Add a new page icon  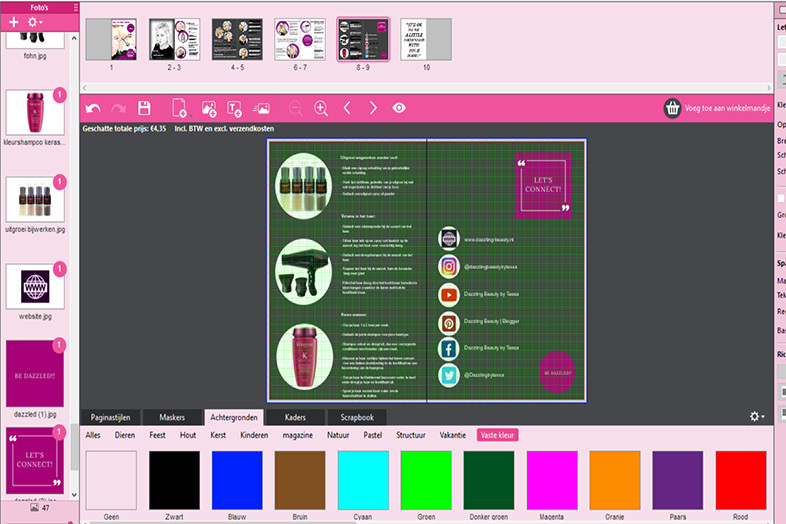180,108
